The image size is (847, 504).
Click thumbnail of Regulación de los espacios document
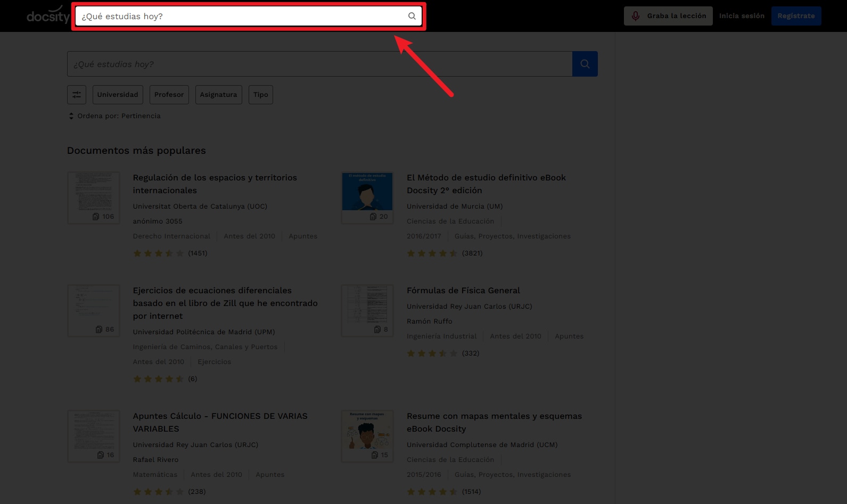pyautogui.click(x=94, y=197)
